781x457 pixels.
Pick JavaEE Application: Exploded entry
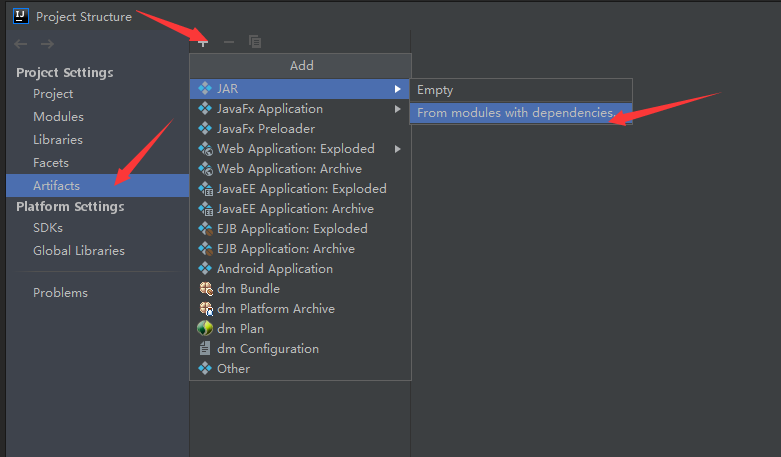click(300, 189)
